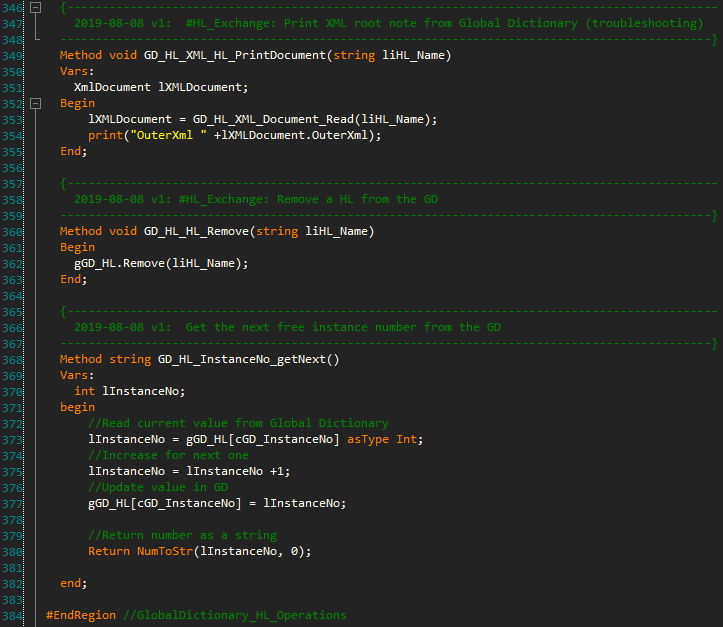Click GD_HL_InstanceNo_getNext method name

click(x=242, y=359)
